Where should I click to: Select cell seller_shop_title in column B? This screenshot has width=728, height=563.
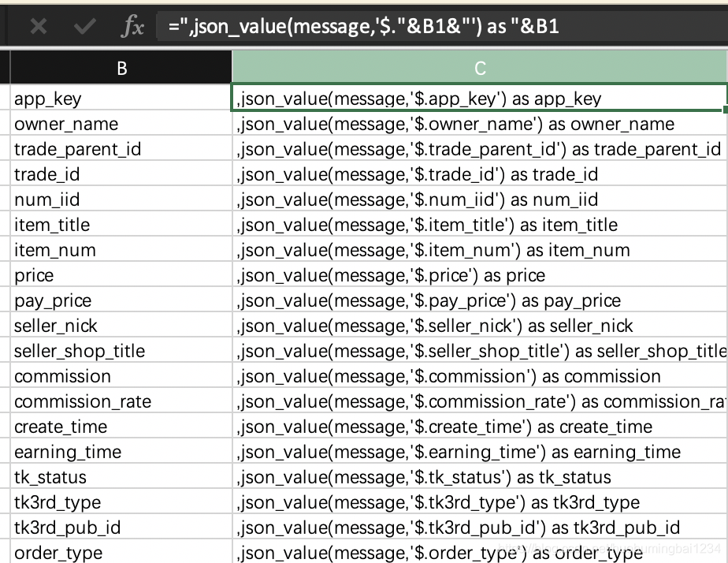point(121,350)
